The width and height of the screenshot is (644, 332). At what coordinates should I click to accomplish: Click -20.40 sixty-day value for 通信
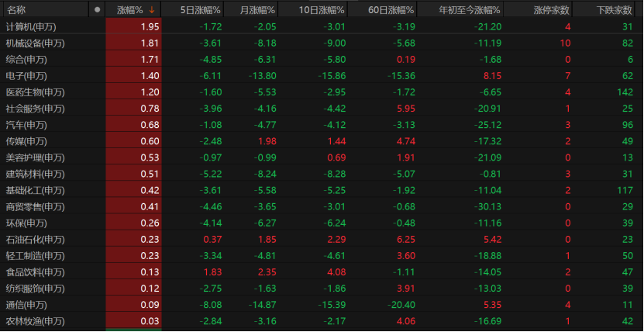point(401,305)
